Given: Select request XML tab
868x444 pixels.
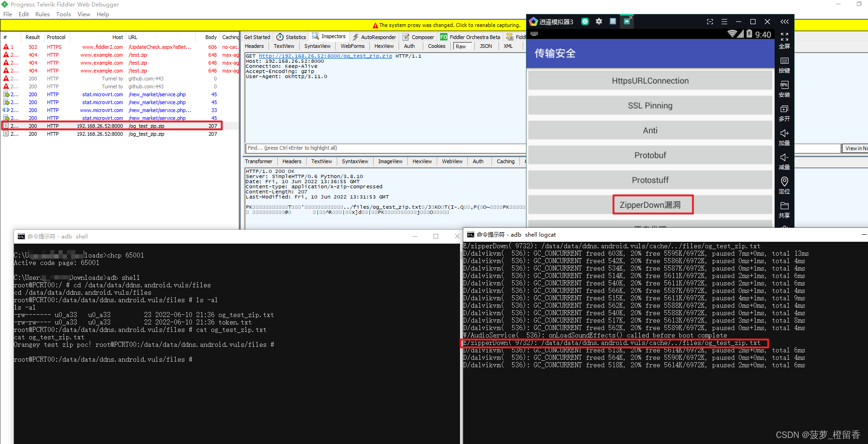Looking at the screenshot, I should pos(508,46).
